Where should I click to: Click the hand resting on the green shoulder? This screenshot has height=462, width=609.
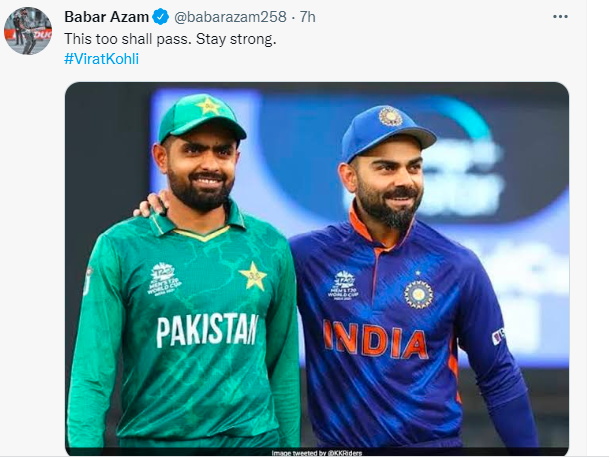[151, 203]
